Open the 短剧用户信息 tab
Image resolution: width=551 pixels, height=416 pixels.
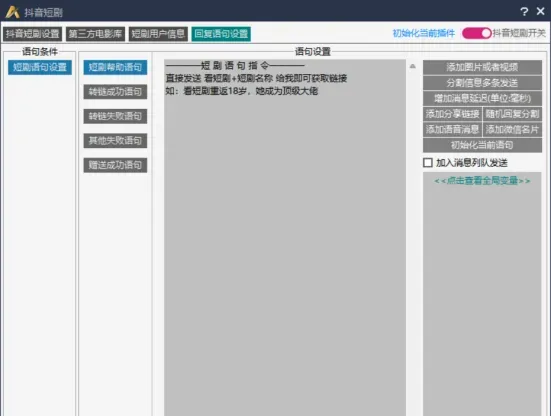pyautogui.click(x=158, y=34)
